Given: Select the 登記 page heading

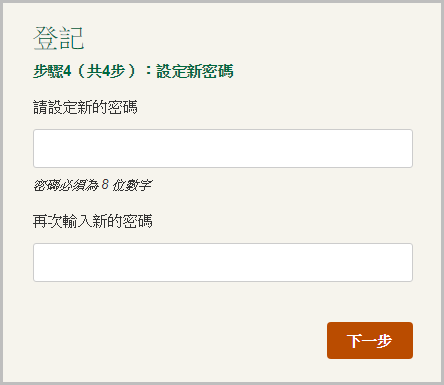Looking at the screenshot, I should [58, 38].
